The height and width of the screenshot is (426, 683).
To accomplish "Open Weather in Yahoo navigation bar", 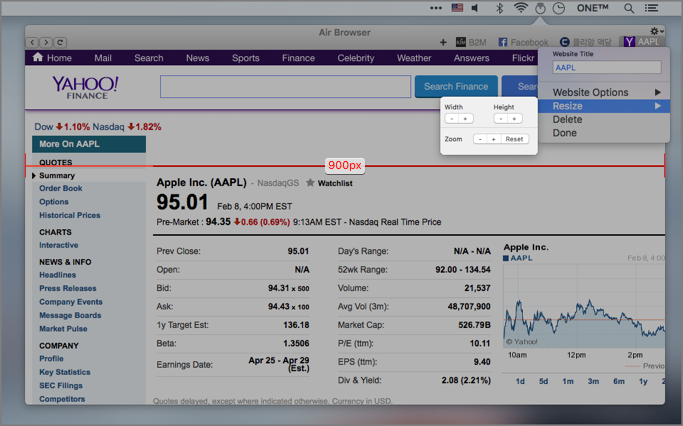I will click(414, 58).
